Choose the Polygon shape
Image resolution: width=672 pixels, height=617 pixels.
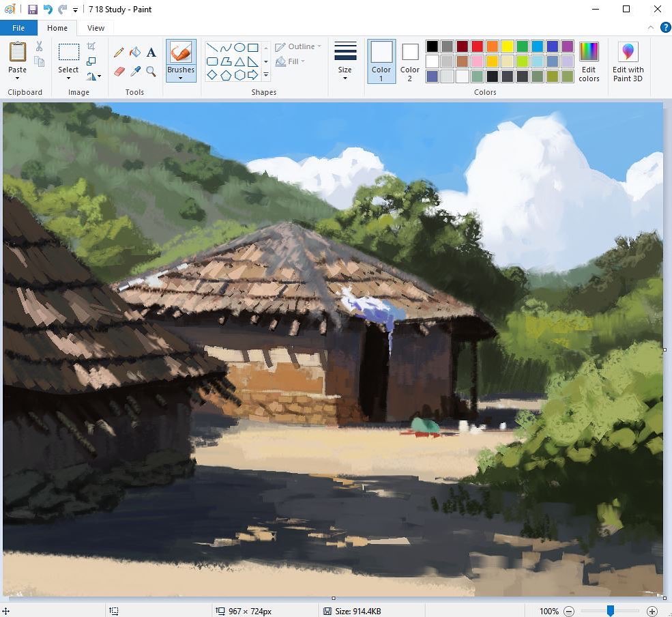tap(226, 61)
